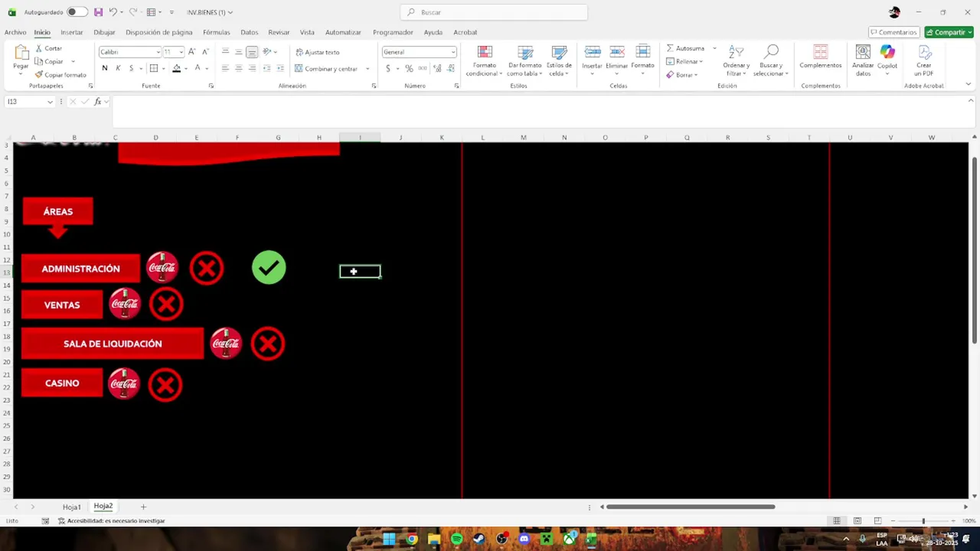
Task: Open Formato condicional icon
Action: click(x=484, y=52)
